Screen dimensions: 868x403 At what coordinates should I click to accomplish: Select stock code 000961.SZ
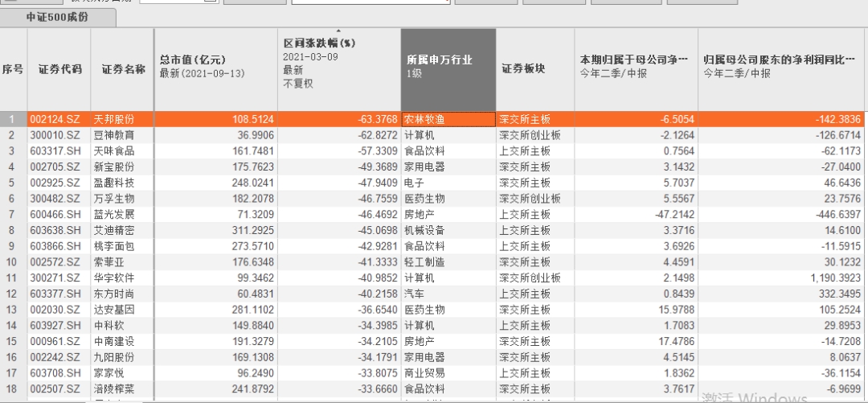59,341
